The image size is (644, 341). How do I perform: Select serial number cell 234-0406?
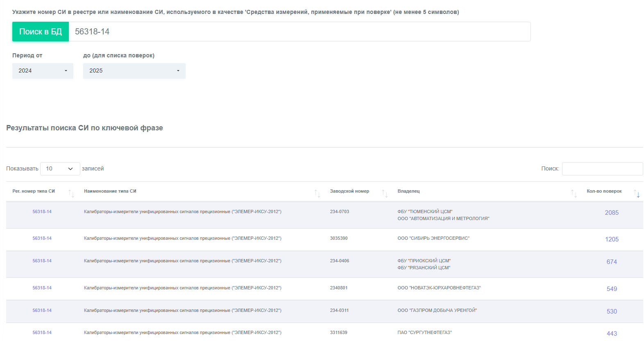point(340,261)
